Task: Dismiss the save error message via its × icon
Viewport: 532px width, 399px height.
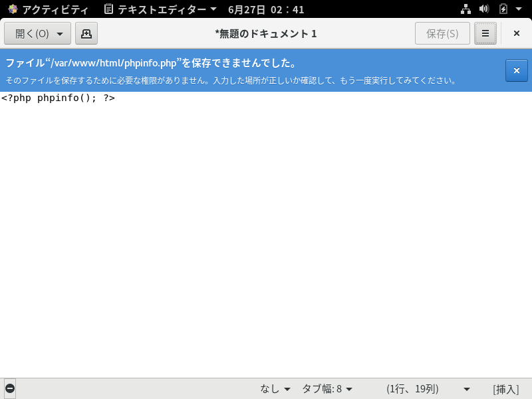Action: click(517, 70)
